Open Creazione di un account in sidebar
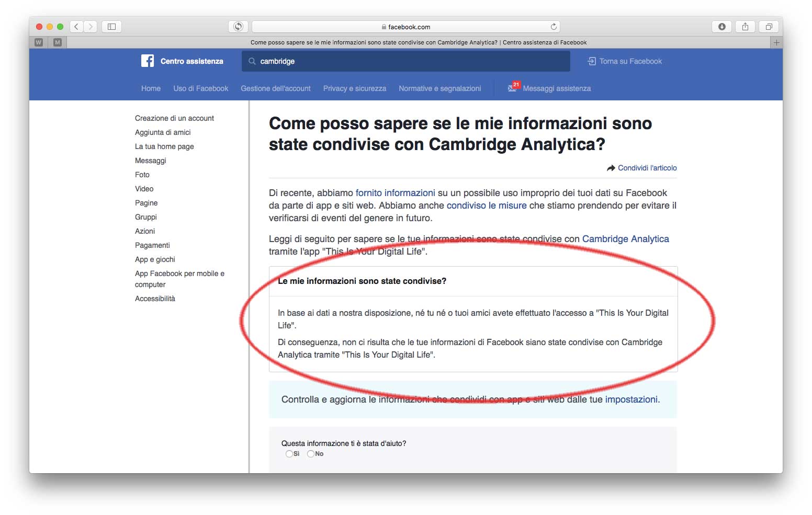812x515 pixels. pyautogui.click(x=174, y=118)
